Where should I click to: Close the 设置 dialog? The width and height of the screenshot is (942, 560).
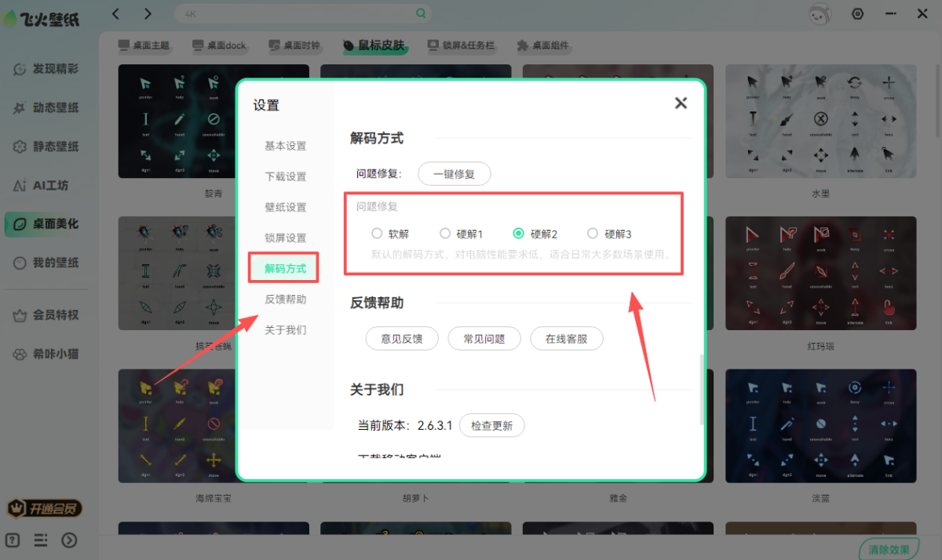point(681,103)
